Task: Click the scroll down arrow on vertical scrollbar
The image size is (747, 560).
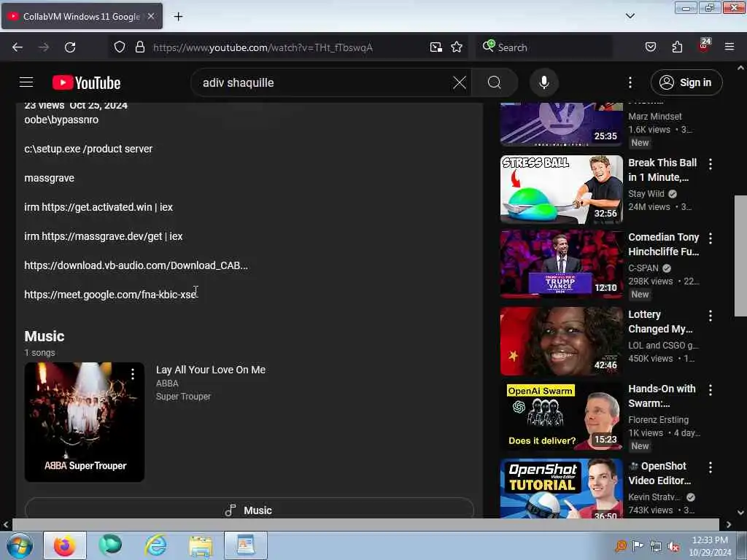Action: [x=740, y=513]
